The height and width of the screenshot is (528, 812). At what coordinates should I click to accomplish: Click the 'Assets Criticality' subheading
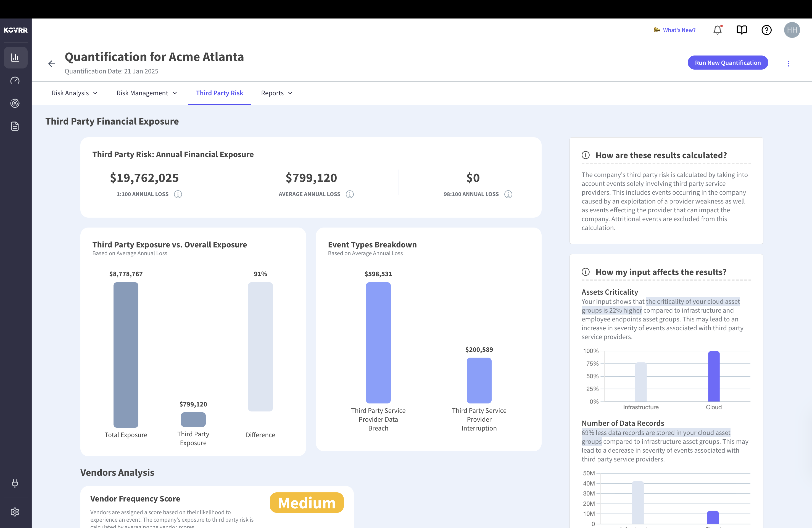click(x=610, y=292)
